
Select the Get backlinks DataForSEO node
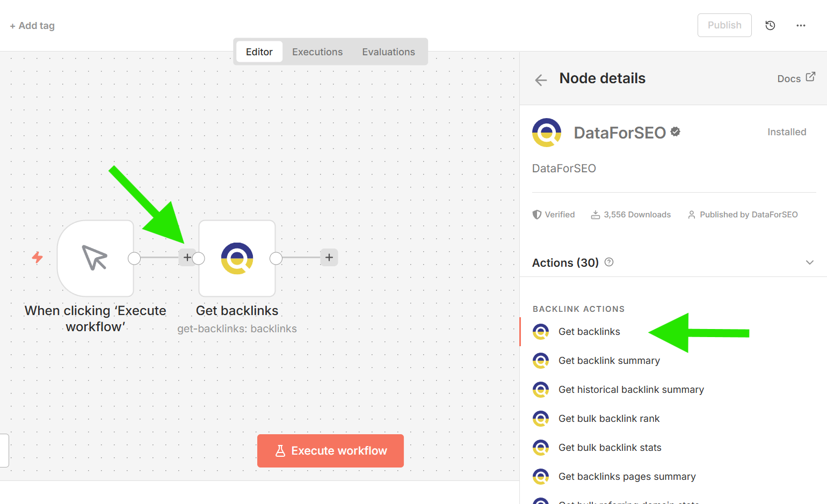point(237,258)
